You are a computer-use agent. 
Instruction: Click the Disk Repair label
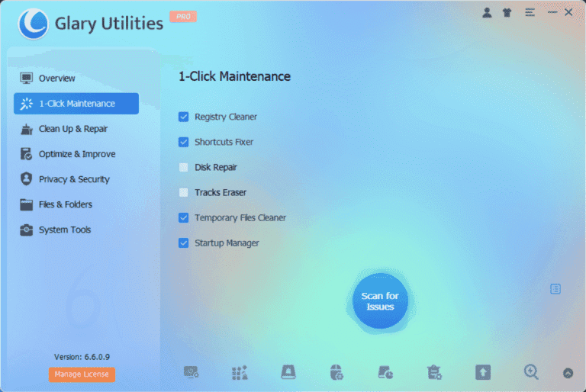pyautogui.click(x=216, y=168)
